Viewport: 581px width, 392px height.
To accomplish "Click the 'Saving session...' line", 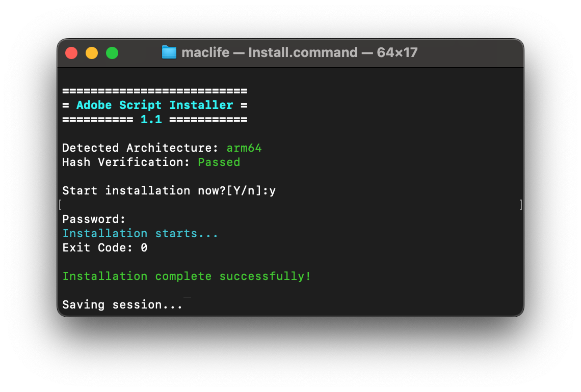I will point(122,305).
